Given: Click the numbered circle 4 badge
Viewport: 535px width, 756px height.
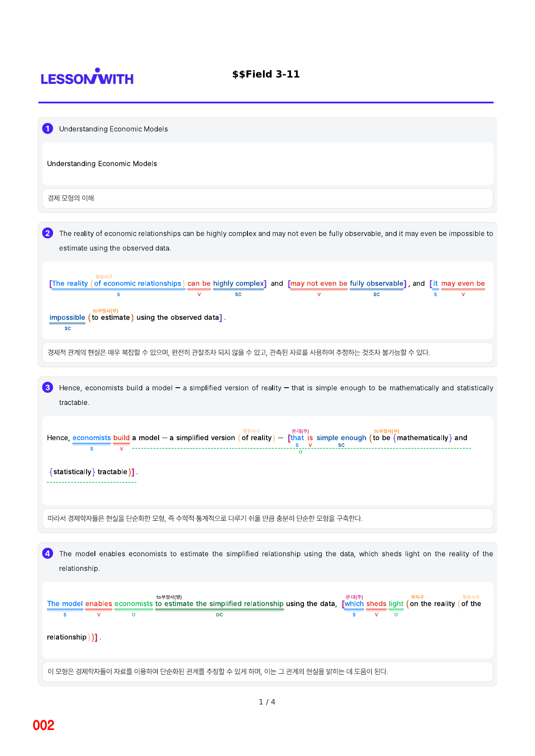Looking at the screenshot, I should [47, 553].
